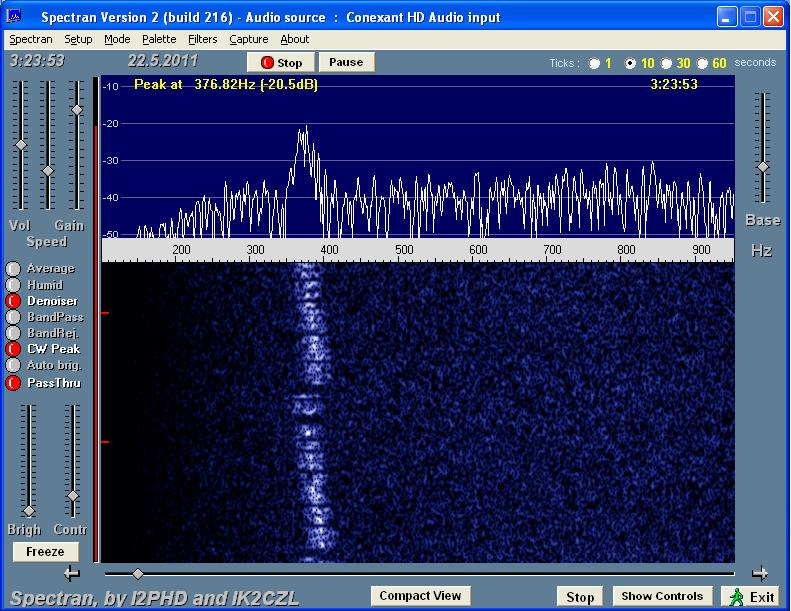
Task: Open the Spectran menu
Action: tap(31, 39)
